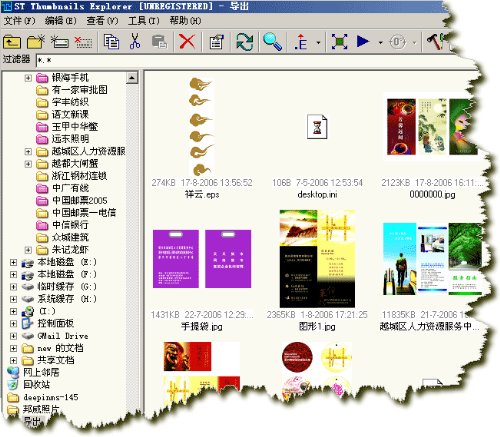Open the 文件(F) menu
This screenshot has width=500, height=437.
click(x=19, y=21)
